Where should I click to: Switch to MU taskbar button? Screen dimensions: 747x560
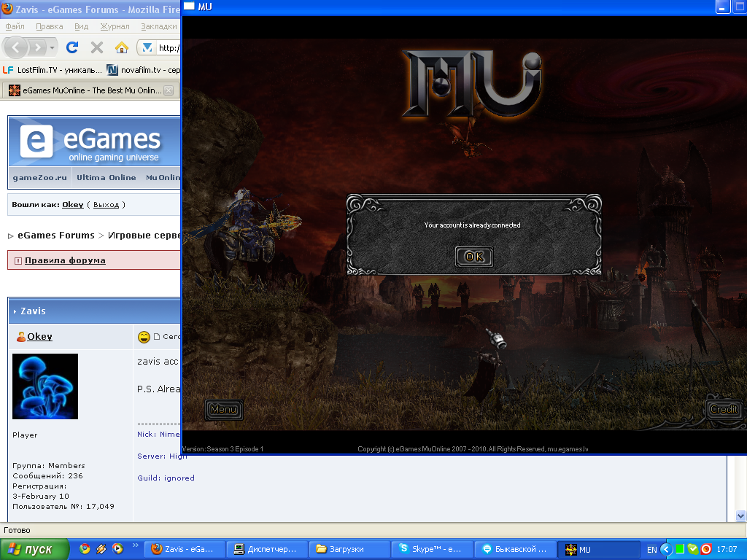pos(597,549)
